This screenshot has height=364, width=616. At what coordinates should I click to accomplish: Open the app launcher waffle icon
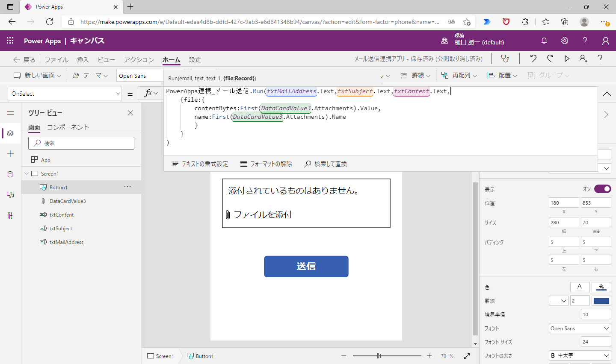coord(10,41)
